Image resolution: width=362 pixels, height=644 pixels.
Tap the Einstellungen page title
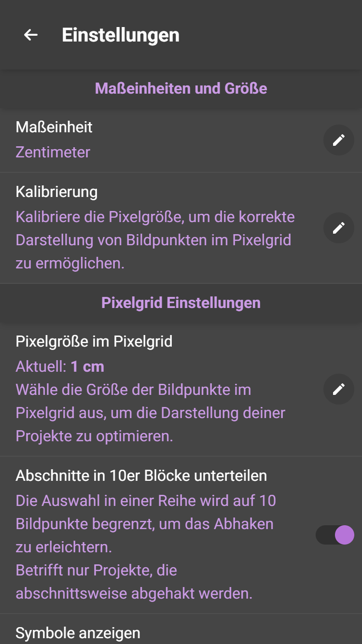click(x=121, y=35)
